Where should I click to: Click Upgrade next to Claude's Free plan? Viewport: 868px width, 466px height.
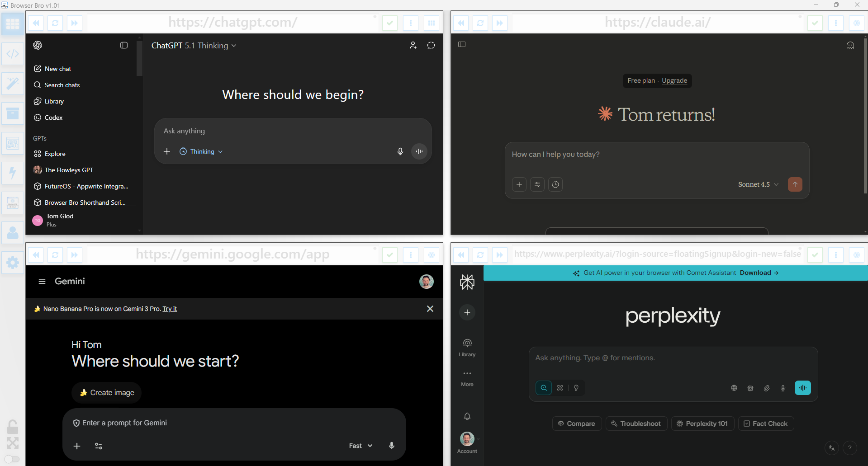674,80
